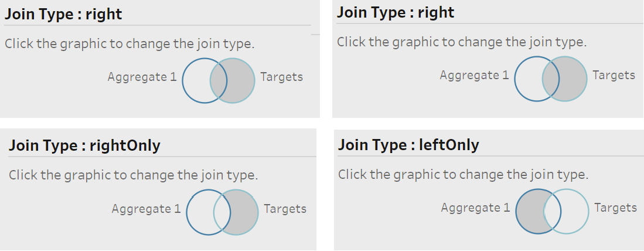Image resolution: width=644 pixels, height=251 pixels.
Task: Click the Aggregate 1 circle in the upper-right right-join diagram
Action: coord(528,79)
